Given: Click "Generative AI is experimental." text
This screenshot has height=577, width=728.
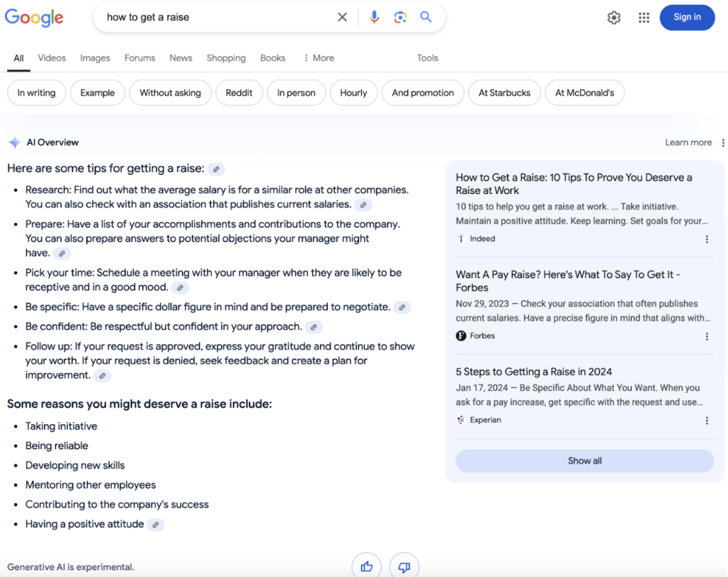Looking at the screenshot, I should [70, 567].
